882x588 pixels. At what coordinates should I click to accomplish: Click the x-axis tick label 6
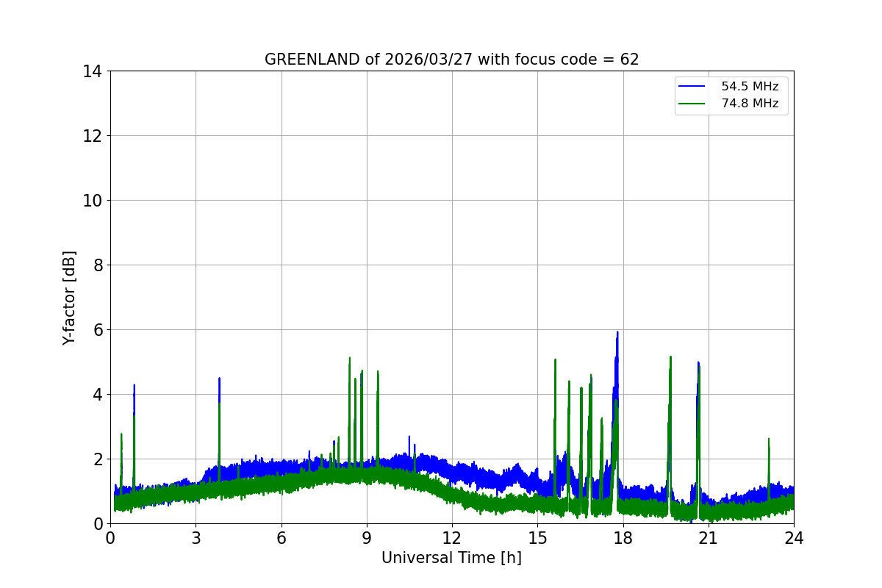[281, 537]
